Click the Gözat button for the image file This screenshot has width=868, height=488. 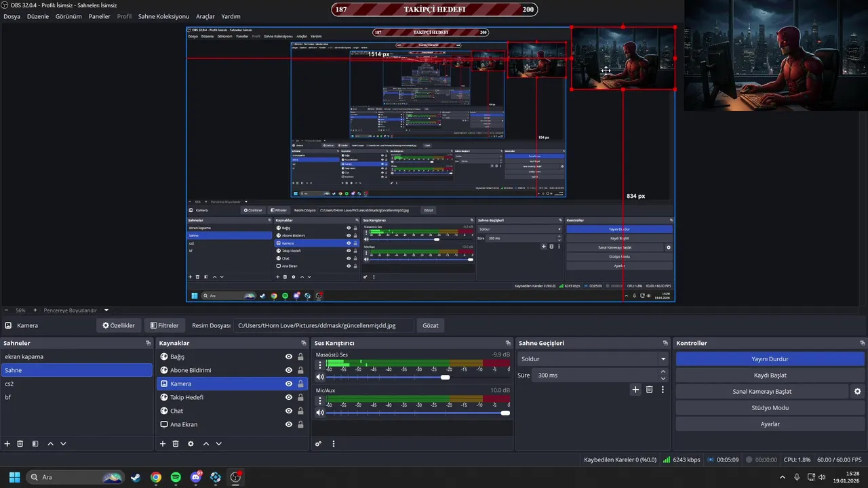tap(431, 325)
